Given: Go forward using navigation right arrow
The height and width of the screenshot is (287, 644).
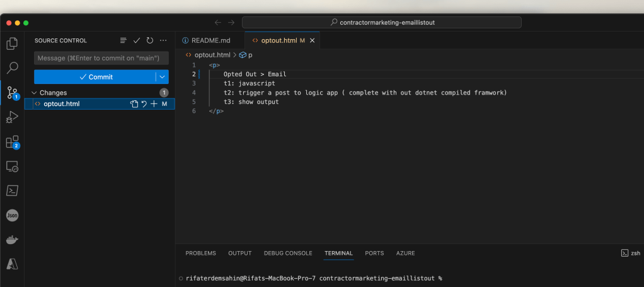Looking at the screenshot, I should (x=231, y=23).
